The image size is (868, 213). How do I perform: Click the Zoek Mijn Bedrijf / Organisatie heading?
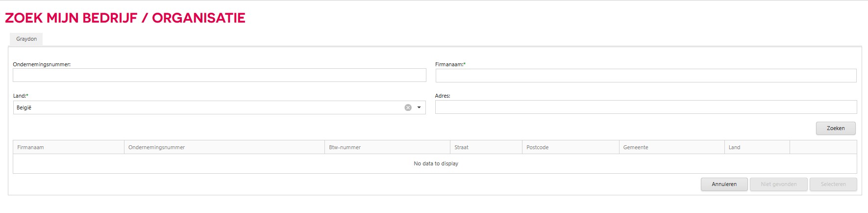pyautogui.click(x=125, y=18)
